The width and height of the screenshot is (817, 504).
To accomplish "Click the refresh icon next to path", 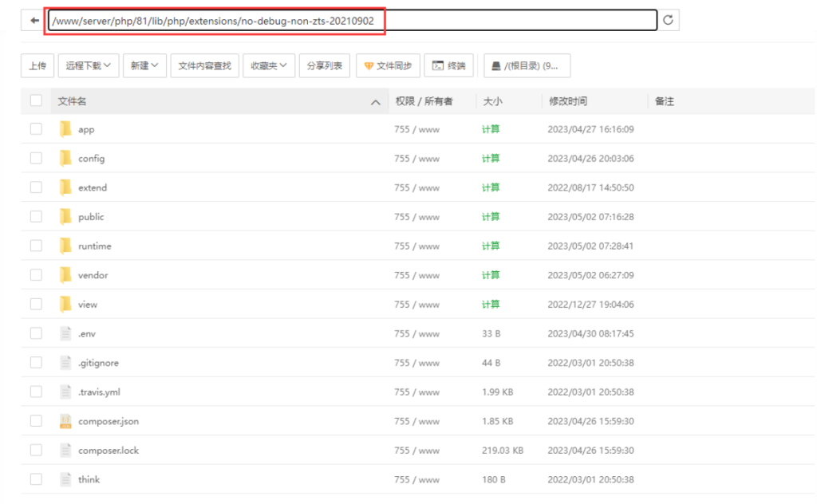I will click(x=669, y=21).
